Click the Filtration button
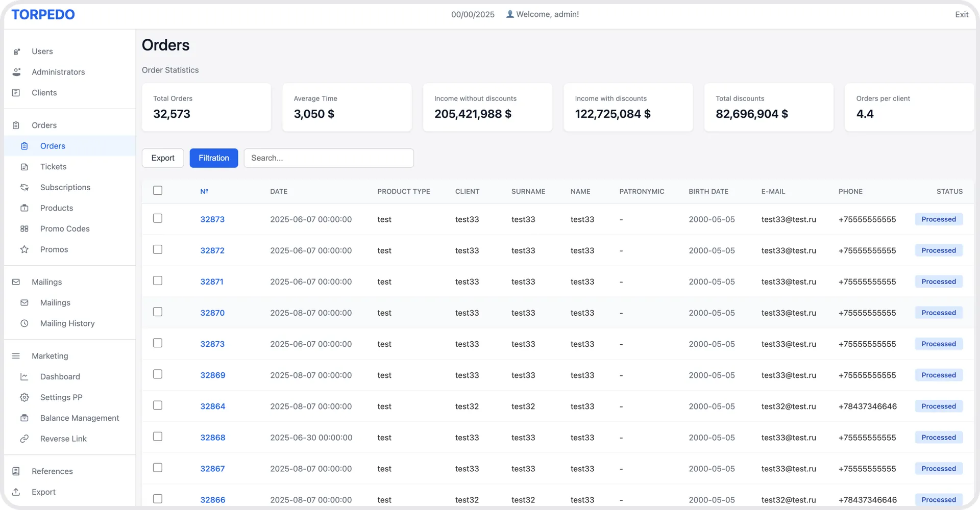The width and height of the screenshot is (980, 510). (x=214, y=158)
